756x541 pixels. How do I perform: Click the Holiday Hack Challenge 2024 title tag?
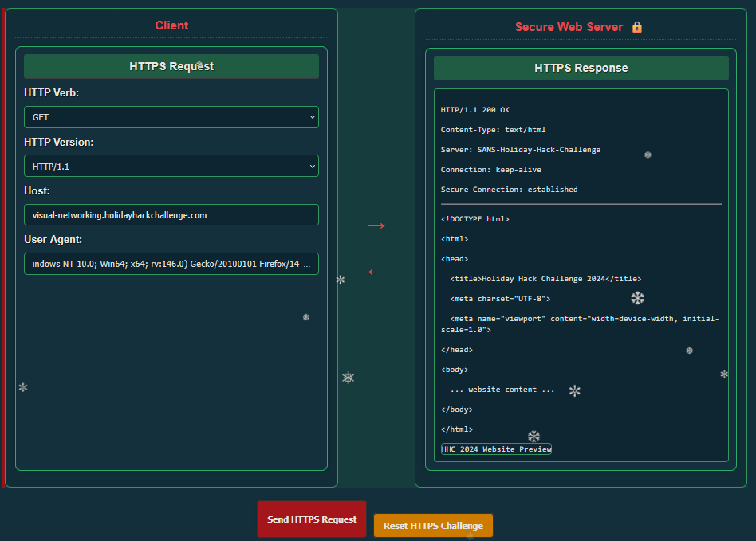click(545, 279)
